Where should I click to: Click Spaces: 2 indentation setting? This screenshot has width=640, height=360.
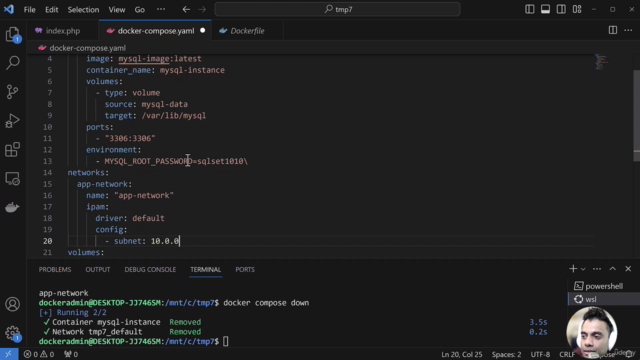pyautogui.click(x=506, y=354)
